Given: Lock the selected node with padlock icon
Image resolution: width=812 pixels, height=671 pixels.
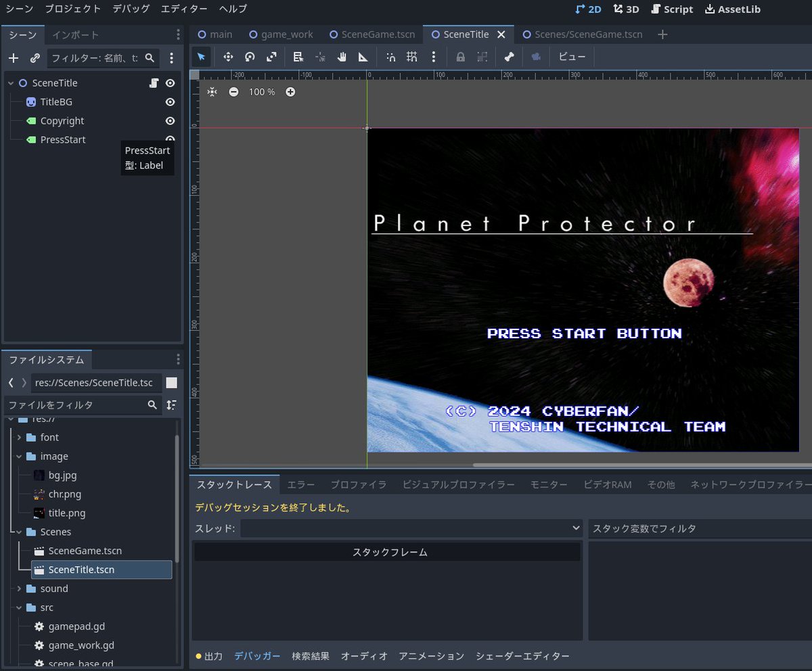Looking at the screenshot, I should [461, 57].
